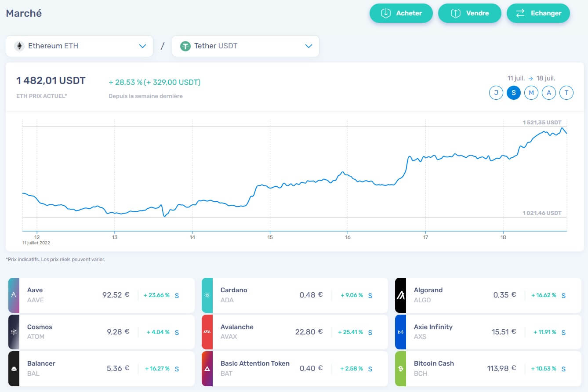Image resolution: width=588 pixels, height=392 pixels.
Task: Click the Algorand logo icon
Action: pyautogui.click(x=400, y=295)
